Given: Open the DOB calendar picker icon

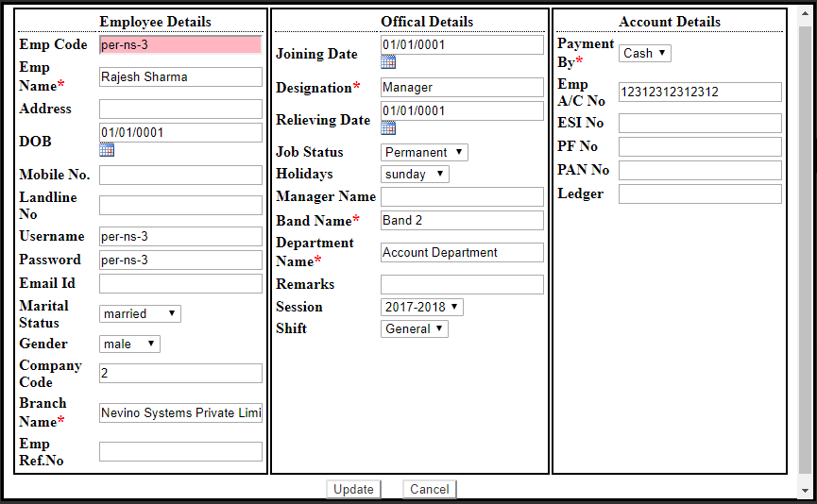Looking at the screenshot, I should click(107, 149).
